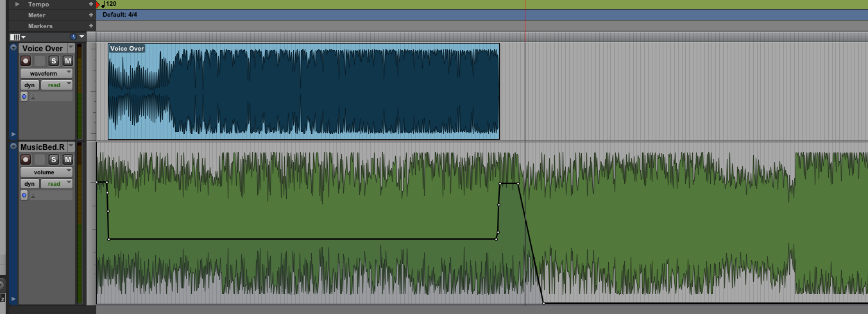Image resolution: width=868 pixels, height=314 pixels.
Task: Open MusicBed.R track view selector (volume)
Action: tap(46, 172)
